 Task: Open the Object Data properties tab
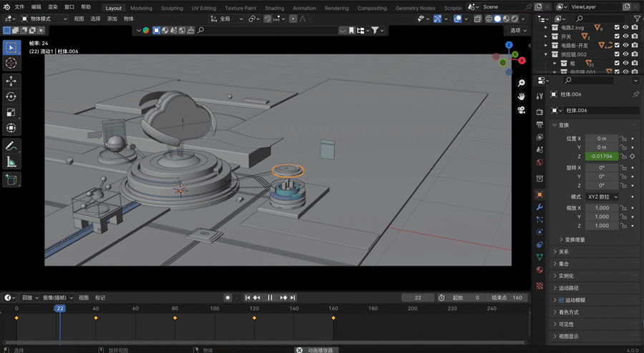click(x=540, y=257)
